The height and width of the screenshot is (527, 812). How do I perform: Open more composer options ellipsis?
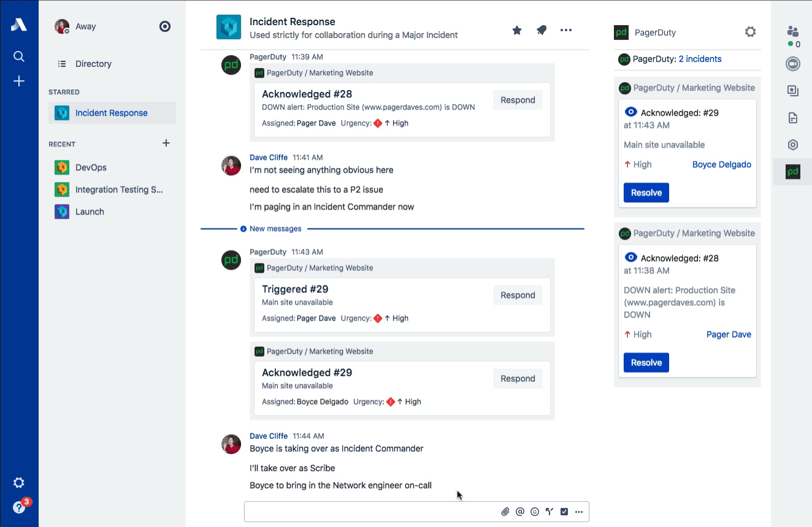(578, 512)
